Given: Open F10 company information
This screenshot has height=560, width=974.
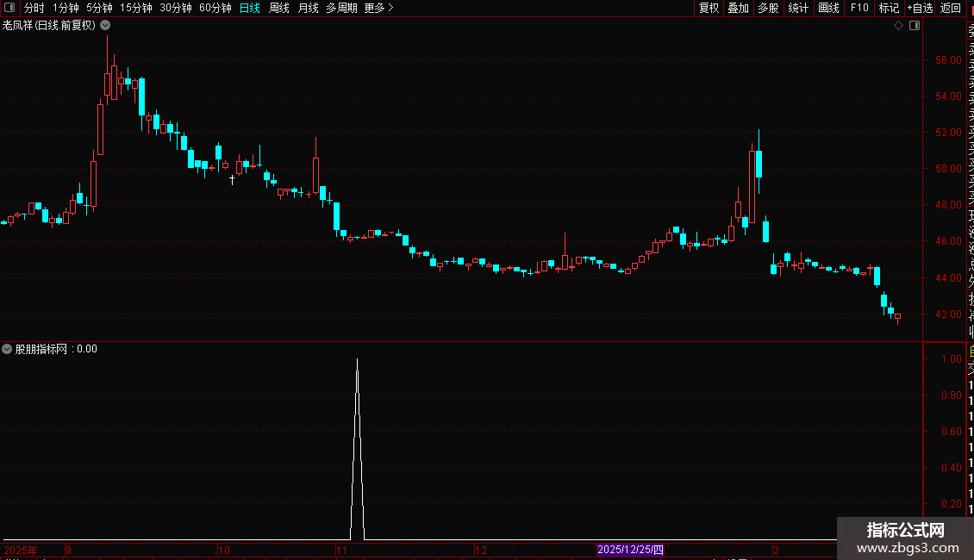Looking at the screenshot, I should coord(859,8).
